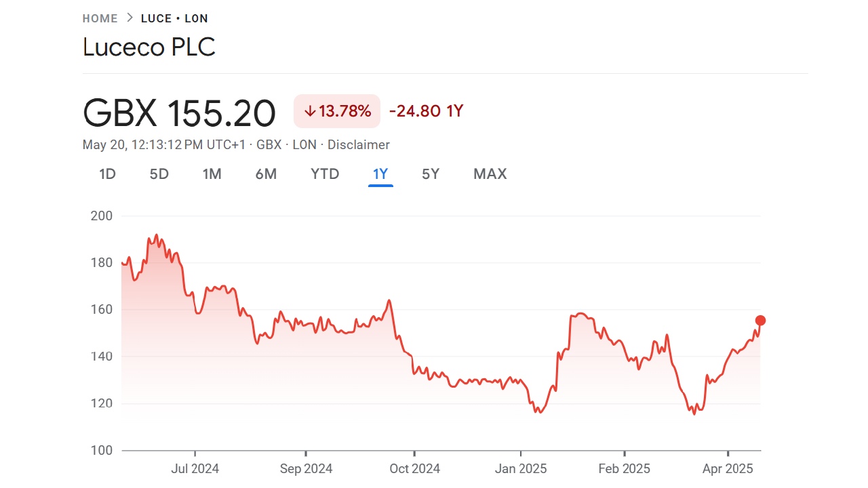This screenshot has width=868, height=488.
Task: Select the 6M time range
Action: click(266, 174)
